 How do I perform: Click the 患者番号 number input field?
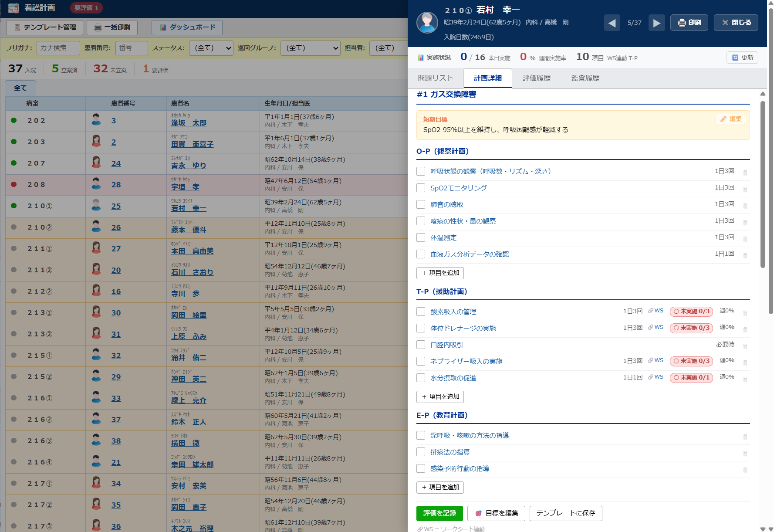tap(132, 48)
